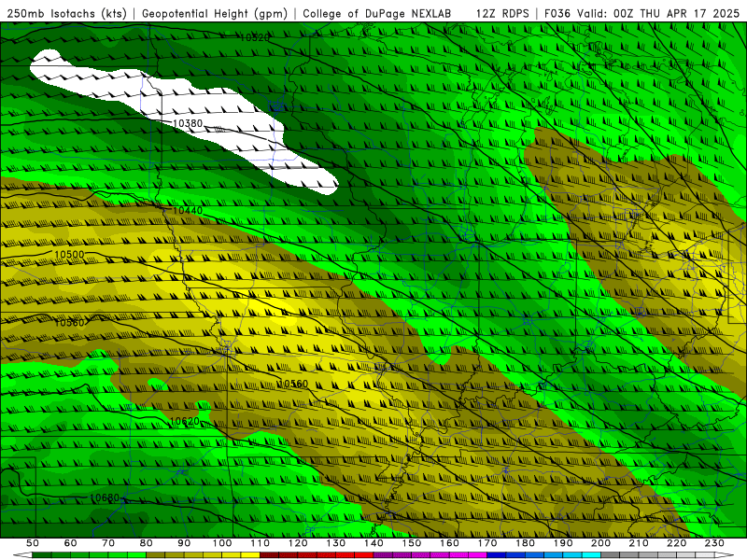Click the '12Z RDPS' model label

pyautogui.click(x=502, y=13)
